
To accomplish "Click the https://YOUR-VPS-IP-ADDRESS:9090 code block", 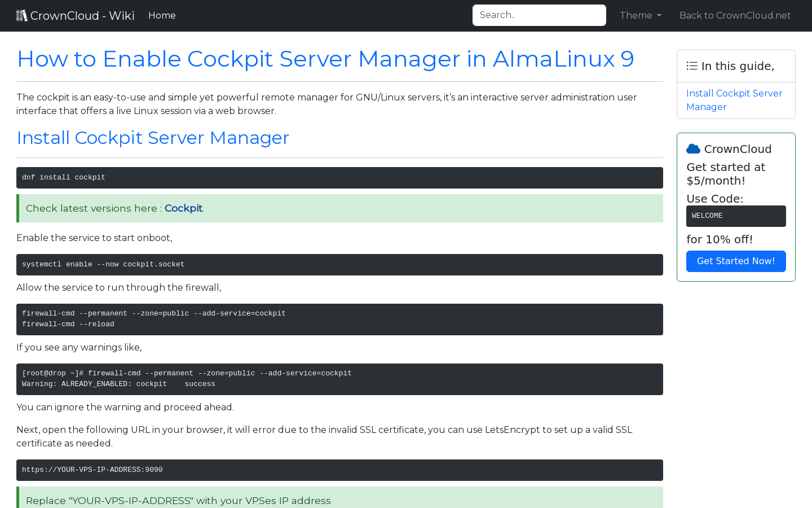I will coord(339,470).
